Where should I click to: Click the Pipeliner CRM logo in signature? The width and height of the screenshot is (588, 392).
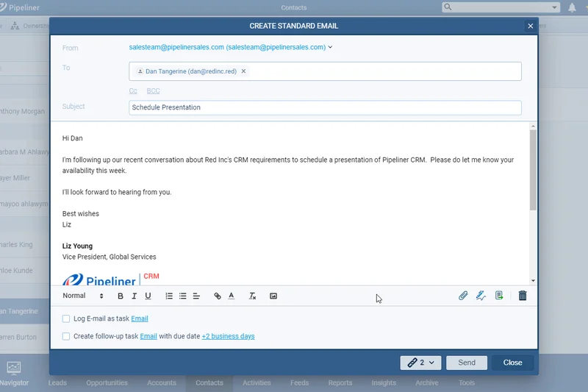(x=111, y=279)
